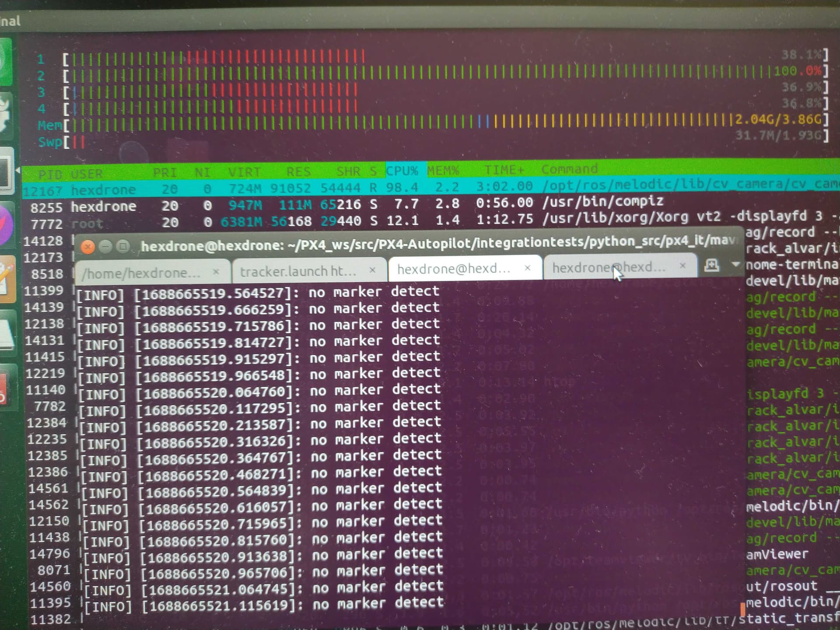Open the tab list dropdown arrow
This screenshot has height=630, width=840.
point(735,264)
